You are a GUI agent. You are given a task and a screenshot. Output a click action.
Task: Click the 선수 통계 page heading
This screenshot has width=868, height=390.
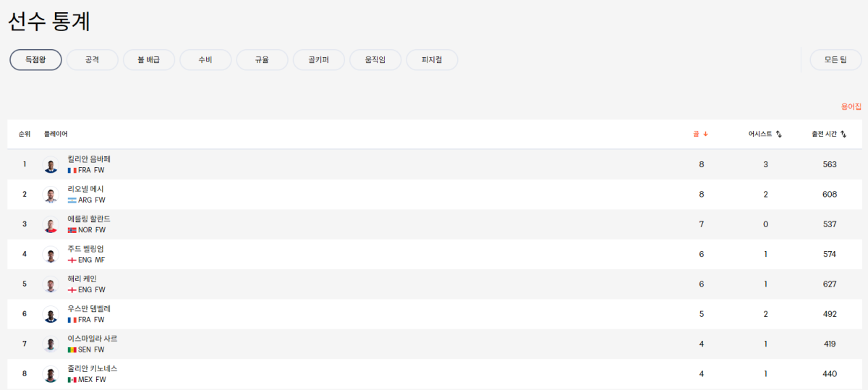pos(49,21)
